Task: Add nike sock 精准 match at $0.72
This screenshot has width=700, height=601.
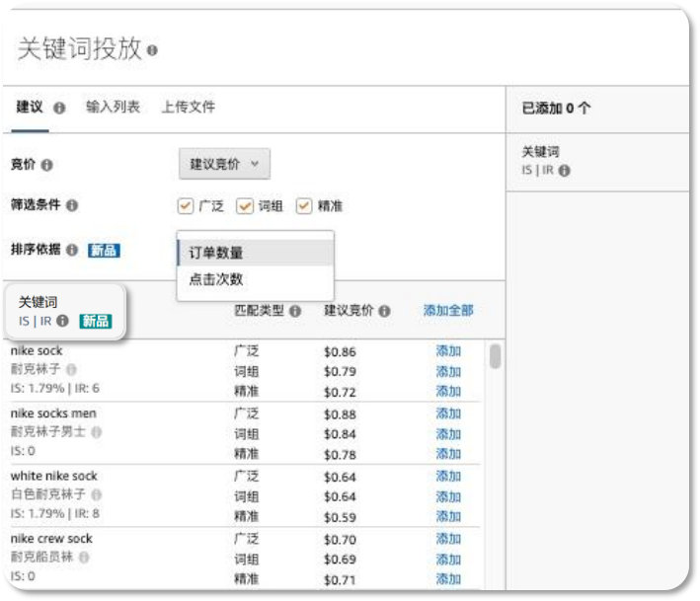Action: point(448,392)
